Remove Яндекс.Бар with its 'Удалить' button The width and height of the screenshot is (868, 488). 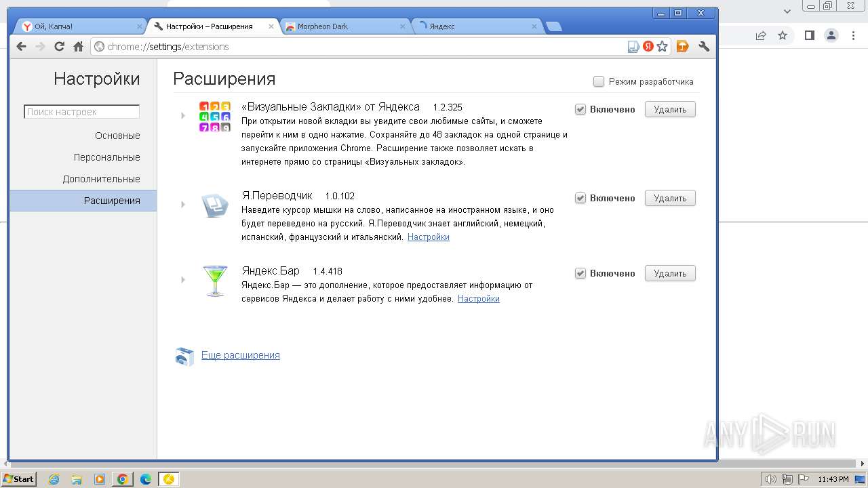click(670, 273)
